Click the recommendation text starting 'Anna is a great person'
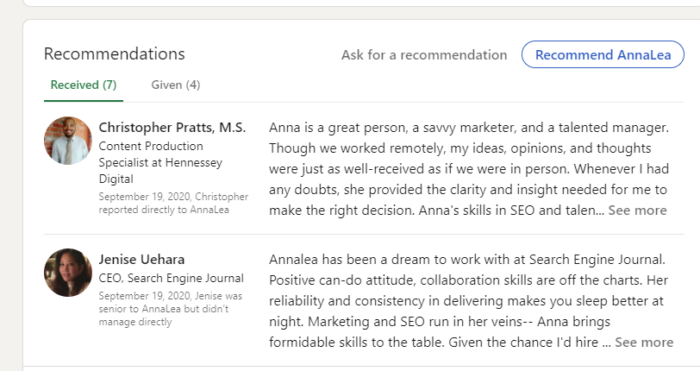The height and width of the screenshot is (371, 700). pos(469,169)
